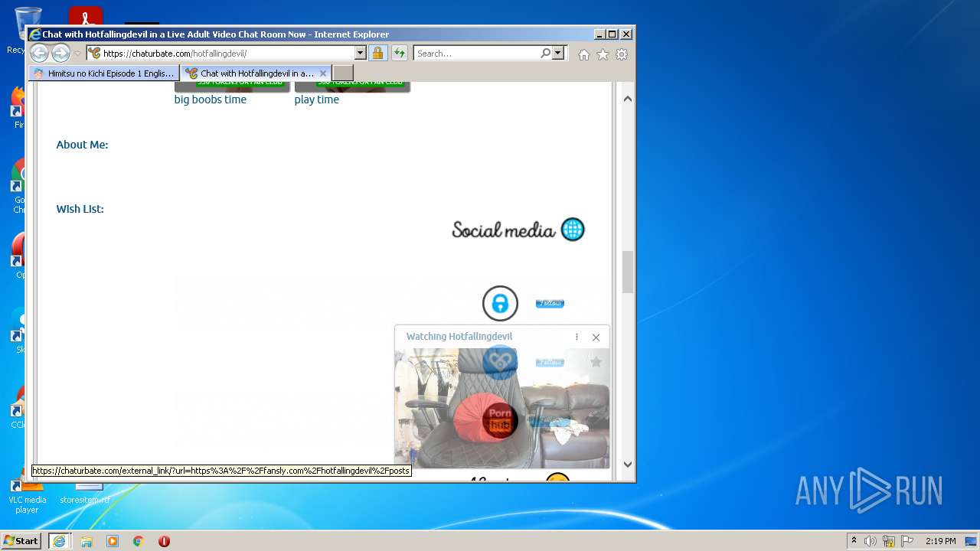Go back with the IE back arrow
This screenshot has height=551, width=980.
coord(39,54)
